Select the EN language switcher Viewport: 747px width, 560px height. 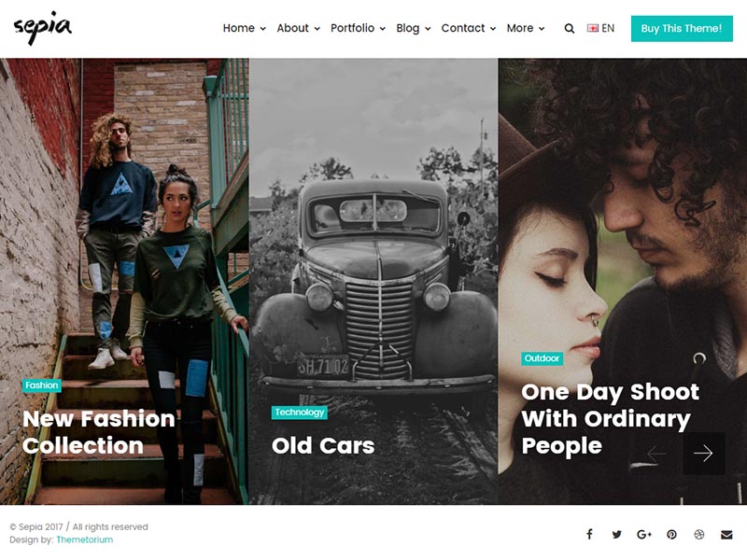[600, 28]
